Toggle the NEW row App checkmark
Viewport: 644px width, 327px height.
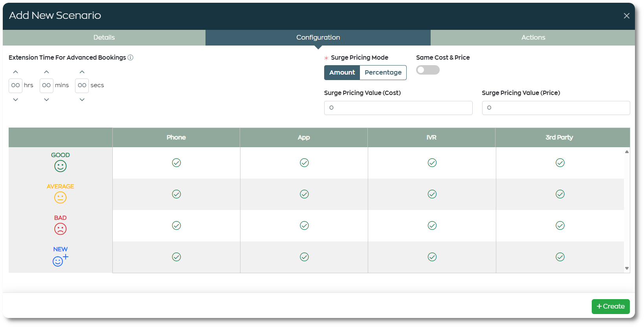tap(304, 257)
